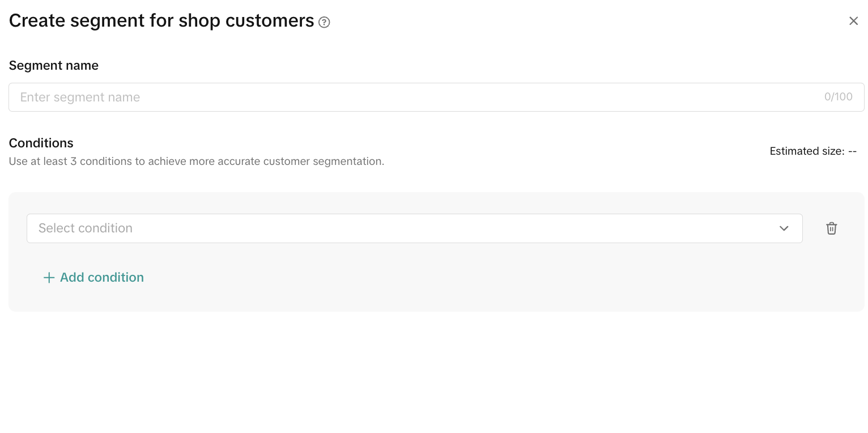This screenshot has height=433, width=868.
Task: Click the Enter segment name placeholder text
Action: coord(80,97)
